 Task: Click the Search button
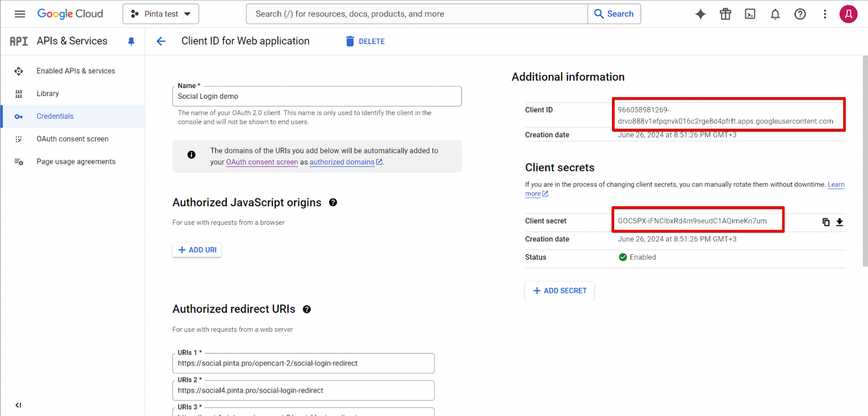[614, 14]
